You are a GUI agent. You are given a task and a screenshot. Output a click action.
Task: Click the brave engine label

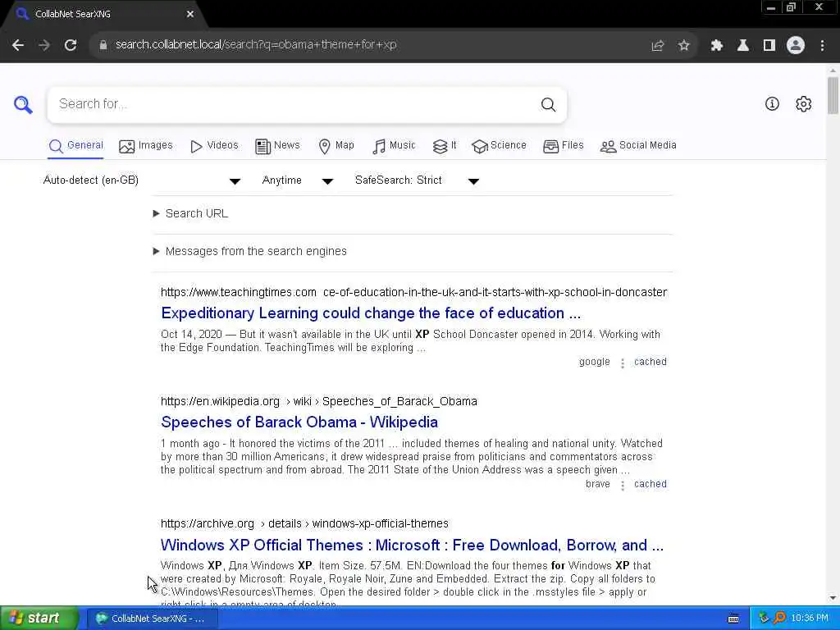[598, 484]
